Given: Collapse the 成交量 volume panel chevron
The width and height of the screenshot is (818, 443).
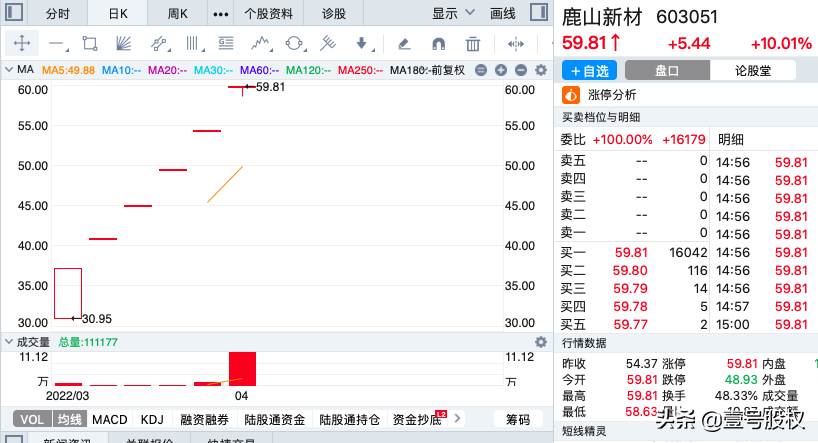Looking at the screenshot, I should (9, 342).
